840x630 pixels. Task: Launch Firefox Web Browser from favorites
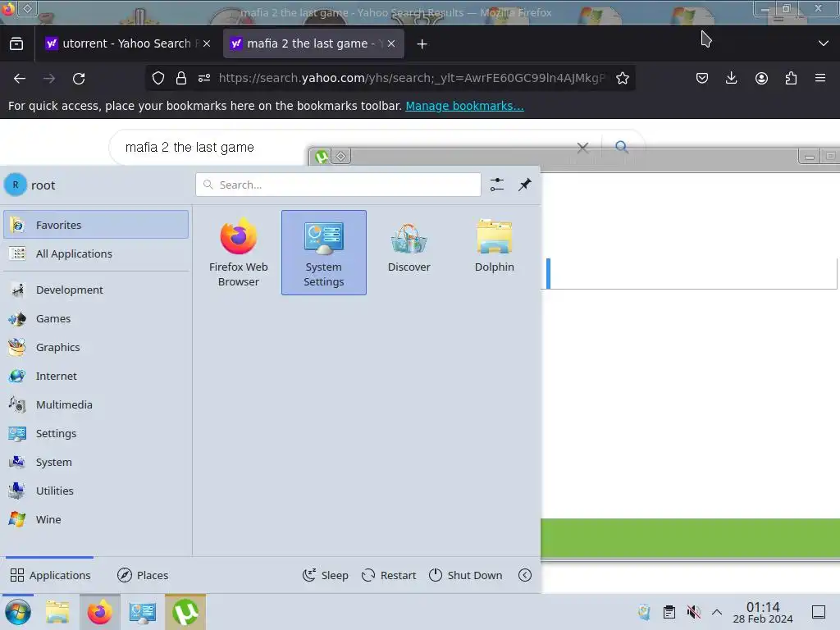point(239,253)
